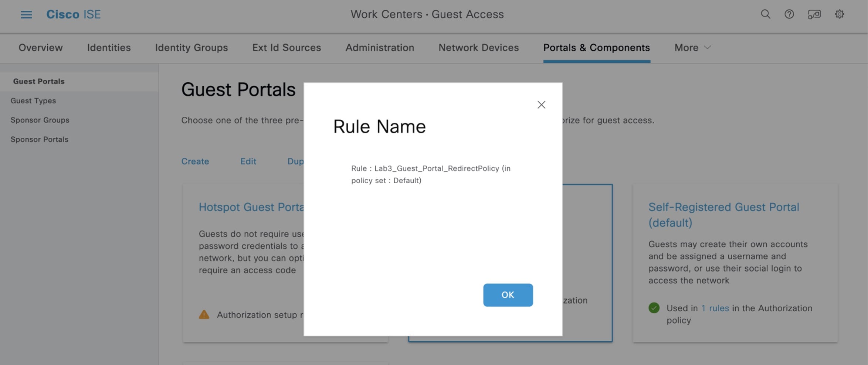Click the orange warning triangle icon
The height and width of the screenshot is (365, 868).
(204, 315)
